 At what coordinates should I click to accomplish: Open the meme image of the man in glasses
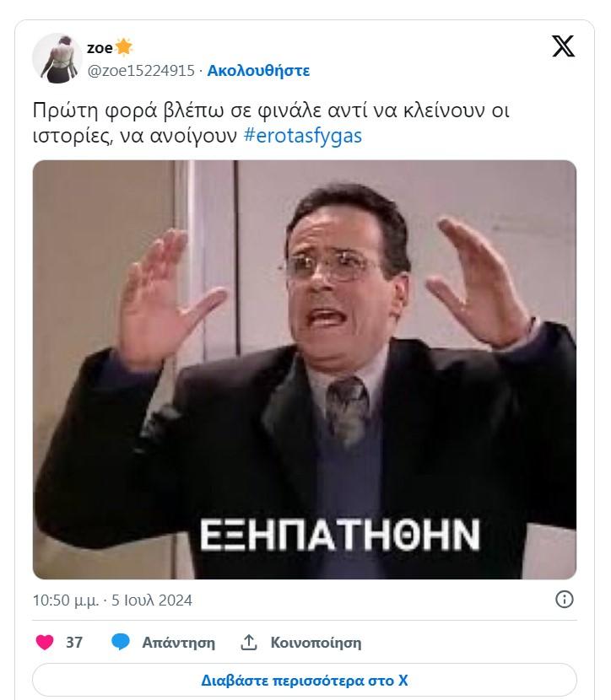(x=305, y=369)
